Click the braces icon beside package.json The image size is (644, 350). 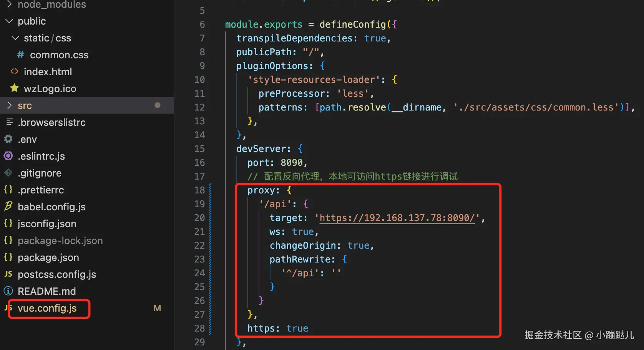[8, 257]
